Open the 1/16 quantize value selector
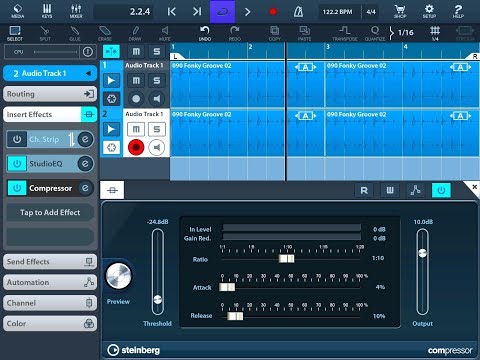 click(402, 33)
